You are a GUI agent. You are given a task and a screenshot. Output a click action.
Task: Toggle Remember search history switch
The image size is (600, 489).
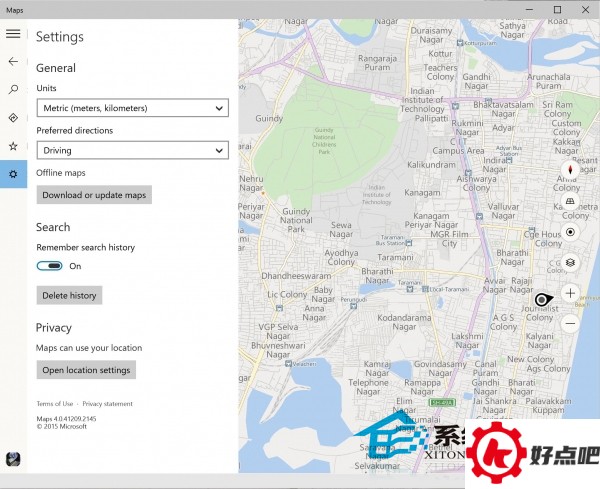[50, 266]
